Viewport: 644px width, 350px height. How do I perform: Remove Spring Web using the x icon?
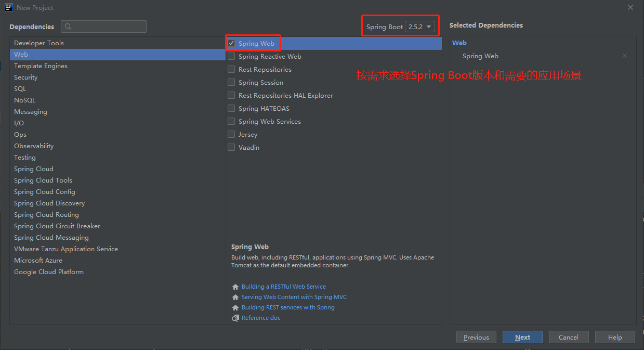click(624, 56)
